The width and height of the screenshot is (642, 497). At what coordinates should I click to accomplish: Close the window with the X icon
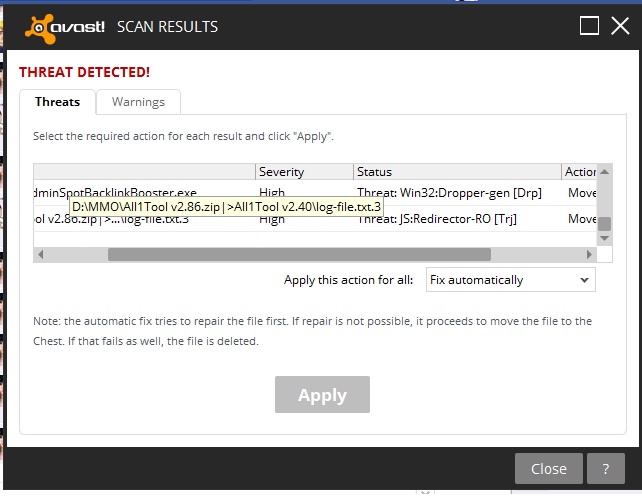click(x=620, y=25)
